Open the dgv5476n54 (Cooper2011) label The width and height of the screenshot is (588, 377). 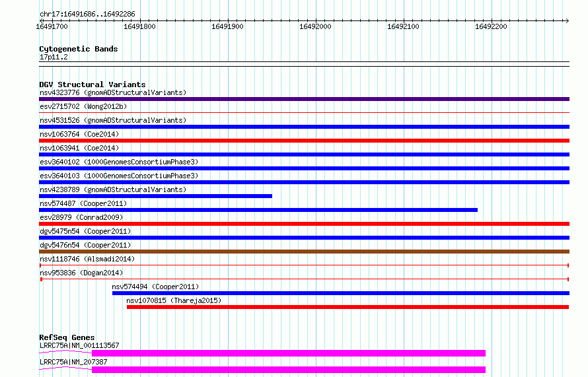coord(85,245)
